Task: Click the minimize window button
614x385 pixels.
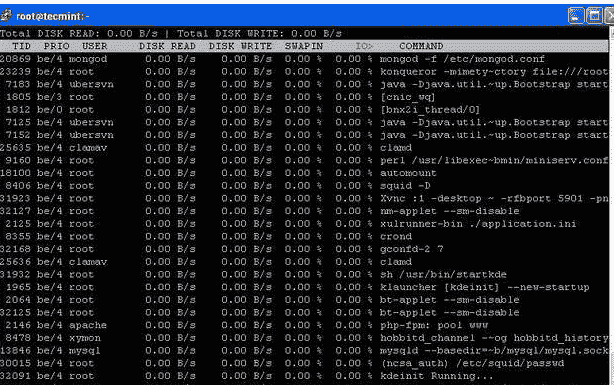Action: pyautogui.click(x=576, y=16)
